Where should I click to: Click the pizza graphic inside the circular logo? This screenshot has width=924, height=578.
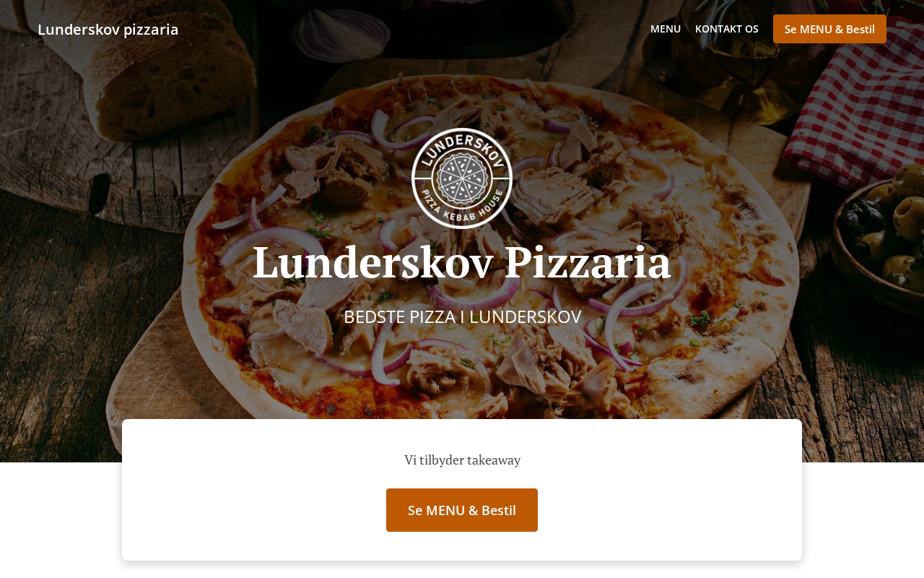point(462,178)
